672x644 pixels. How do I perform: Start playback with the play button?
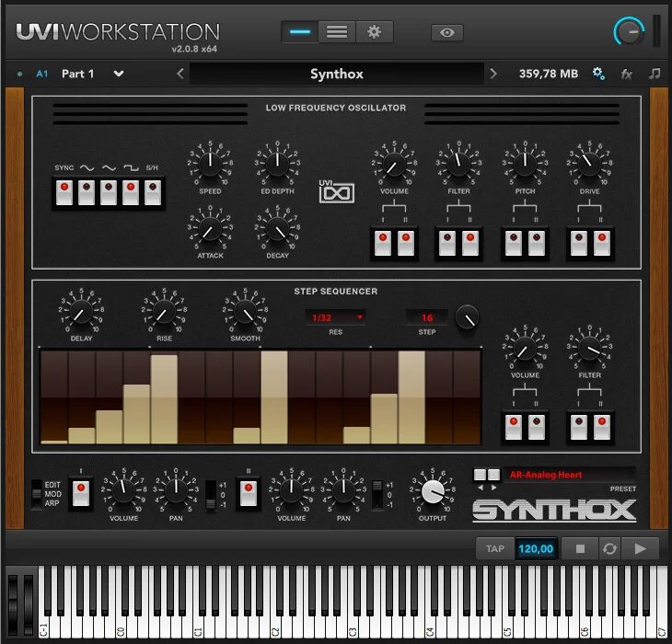(x=641, y=549)
